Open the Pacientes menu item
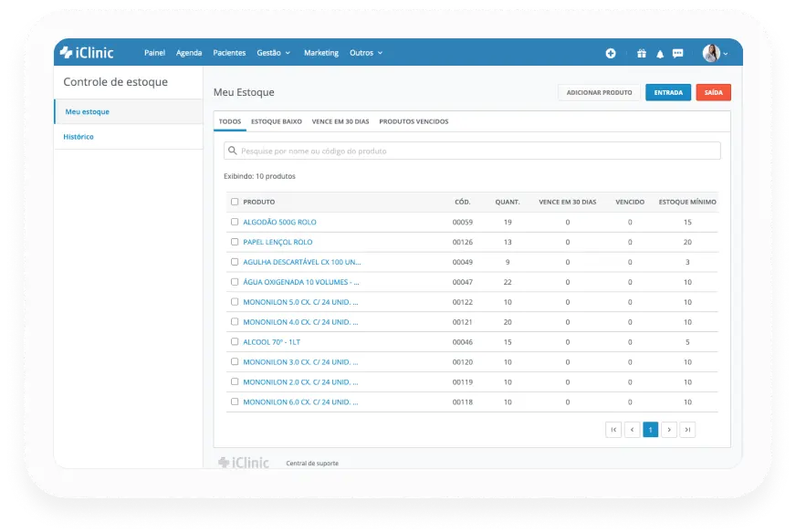Image resolution: width=796 pixels, height=532 pixels. pos(229,53)
